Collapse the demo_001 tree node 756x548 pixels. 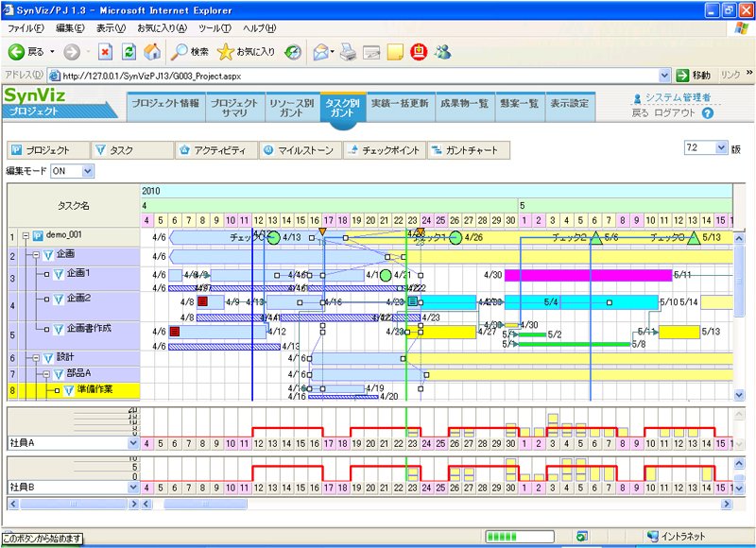(x=26, y=236)
